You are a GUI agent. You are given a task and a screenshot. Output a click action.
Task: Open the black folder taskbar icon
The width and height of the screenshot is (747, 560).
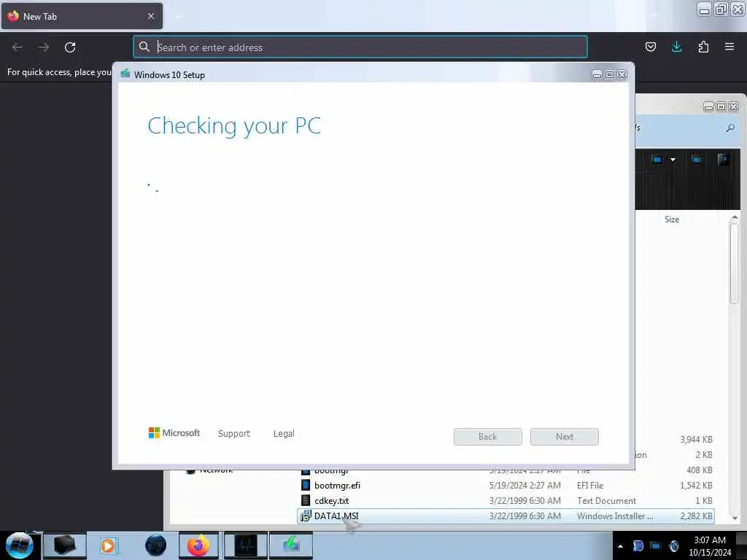(x=64, y=545)
